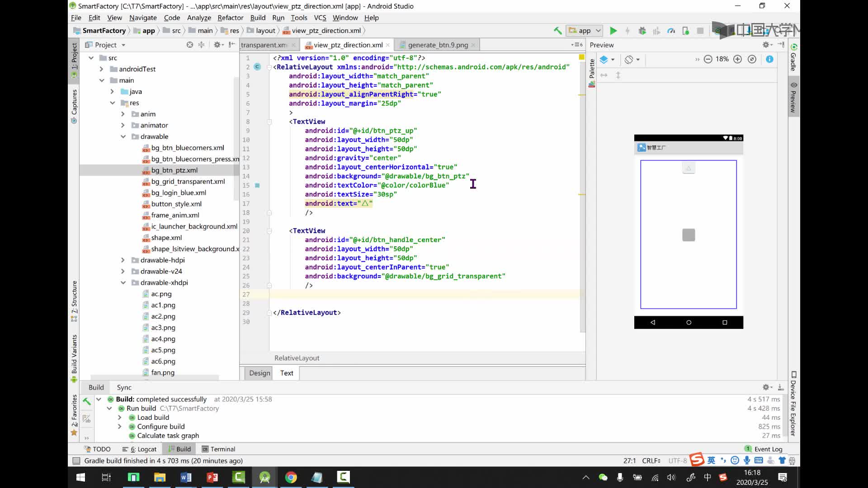Collapse the drawable folder

tap(123, 136)
